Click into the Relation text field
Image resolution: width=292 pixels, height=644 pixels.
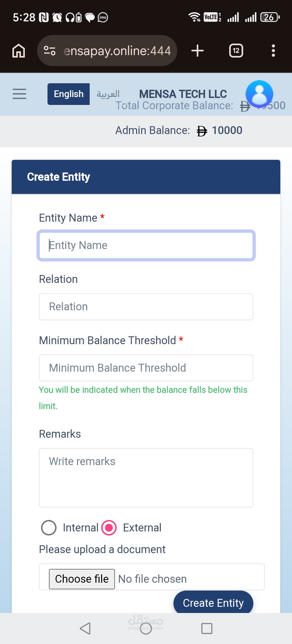point(146,307)
